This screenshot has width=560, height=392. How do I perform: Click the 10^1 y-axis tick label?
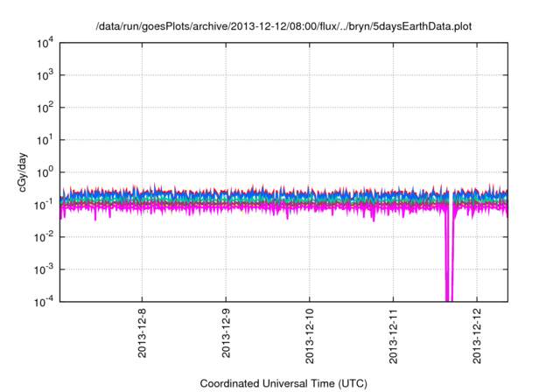point(45,141)
